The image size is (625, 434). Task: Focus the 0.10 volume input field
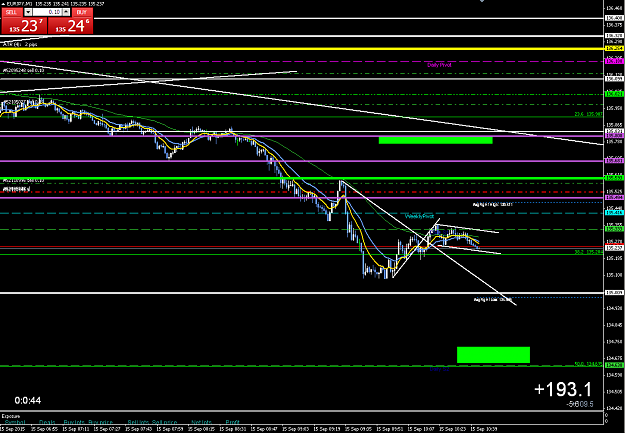tap(47, 12)
